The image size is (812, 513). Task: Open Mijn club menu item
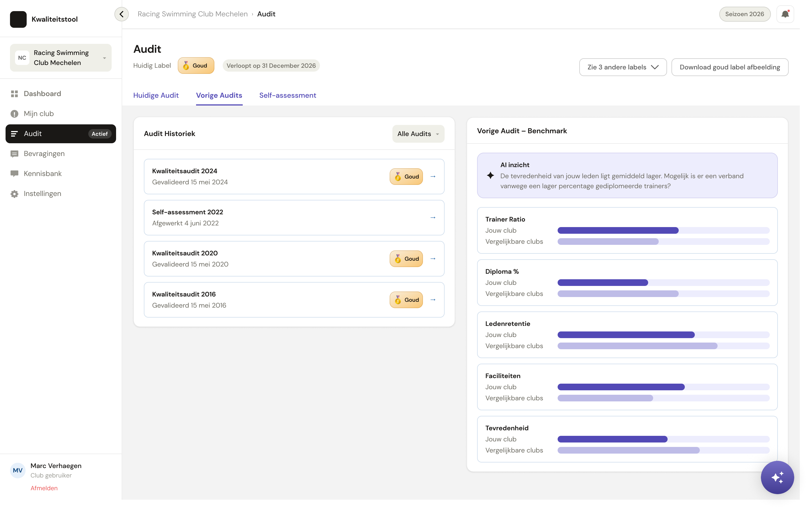tap(61, 114)
